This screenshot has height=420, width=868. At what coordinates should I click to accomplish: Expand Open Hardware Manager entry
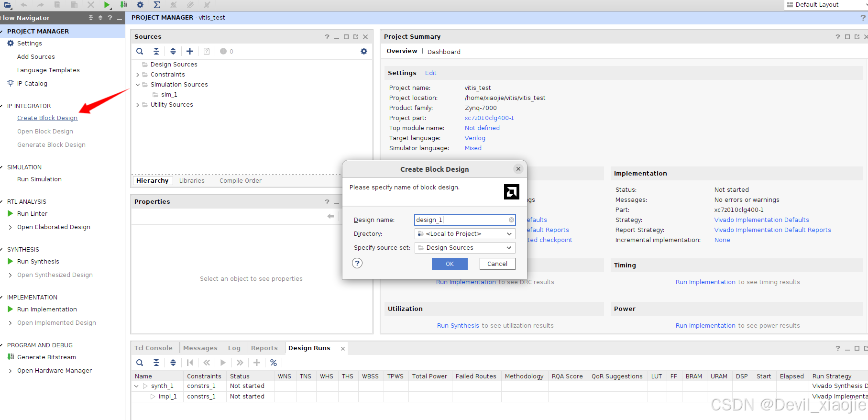point(11,371)
